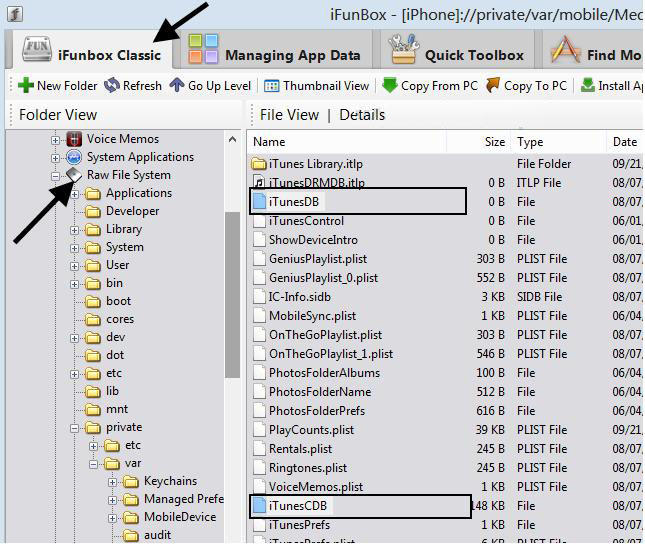This screenshot has width=645, height=544.
Task: Select OnTheGoPlaylist_1.plist file row
Action: click(446, 354)
